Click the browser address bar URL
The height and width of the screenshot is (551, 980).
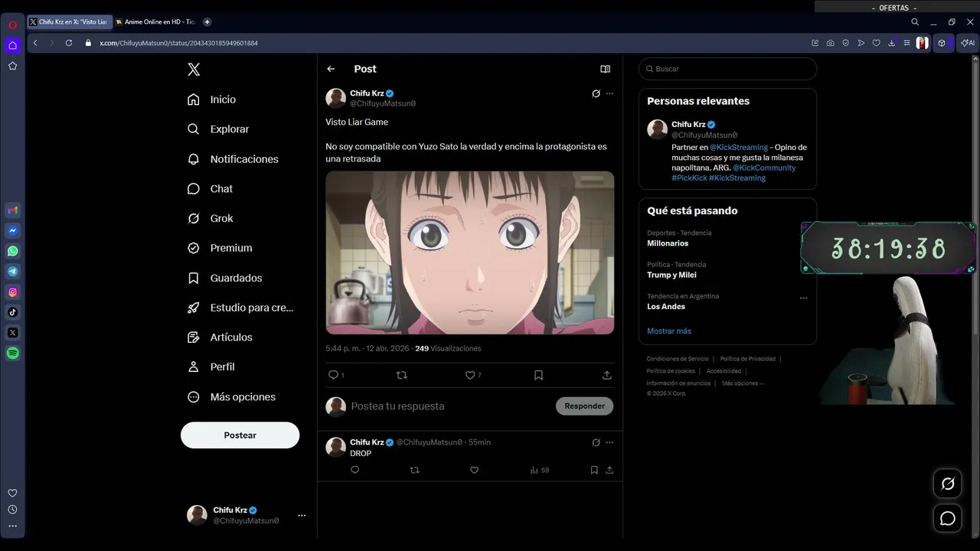click(178, 43)
